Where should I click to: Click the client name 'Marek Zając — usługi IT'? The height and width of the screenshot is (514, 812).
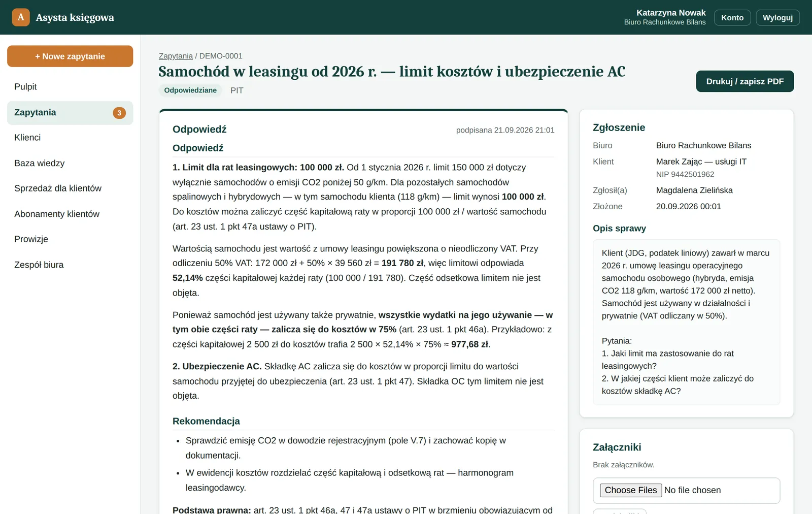click(701, 162)
